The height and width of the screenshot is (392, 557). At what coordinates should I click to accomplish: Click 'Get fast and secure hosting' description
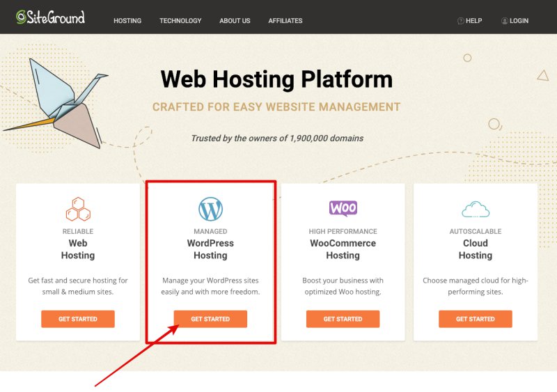pyautogui.click(x=78, y=286)
